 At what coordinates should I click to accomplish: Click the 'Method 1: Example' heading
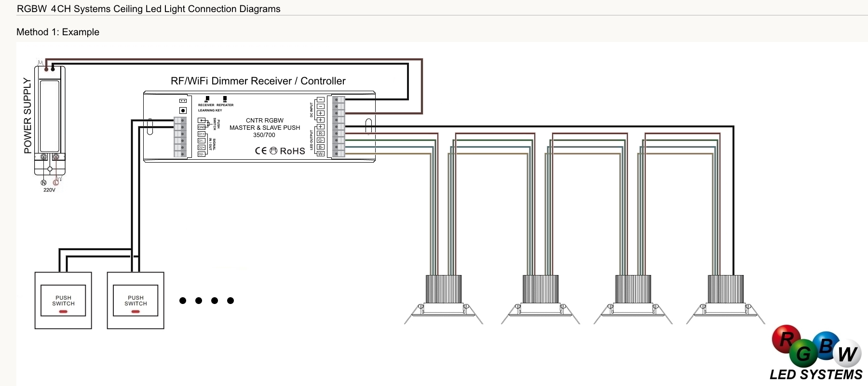(x=58, y=32)
